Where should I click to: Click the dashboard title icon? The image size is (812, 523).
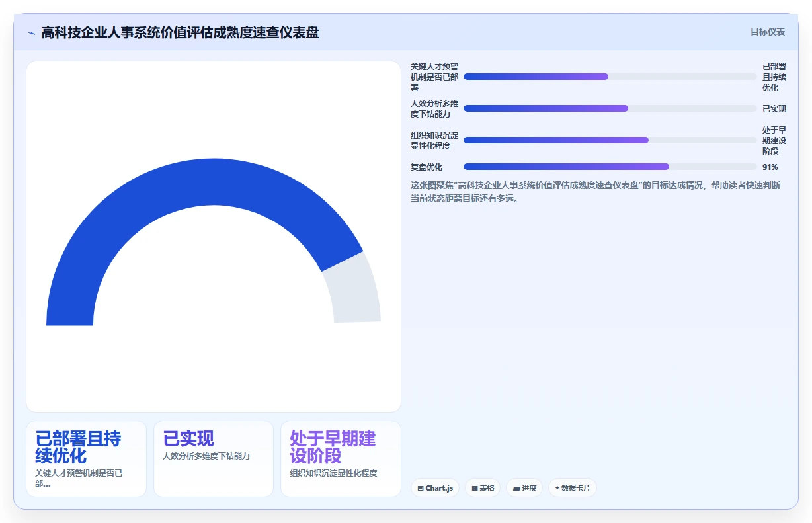coord(32,33)
